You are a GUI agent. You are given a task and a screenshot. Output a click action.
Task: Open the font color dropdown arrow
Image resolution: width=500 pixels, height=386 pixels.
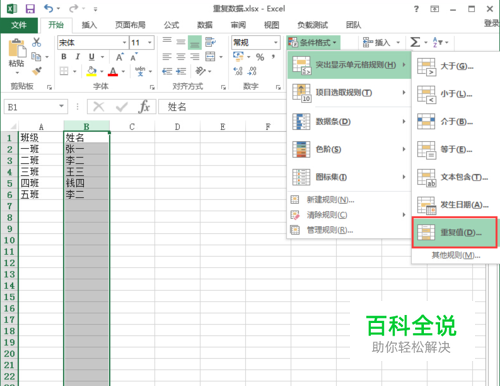click(123, 71)
